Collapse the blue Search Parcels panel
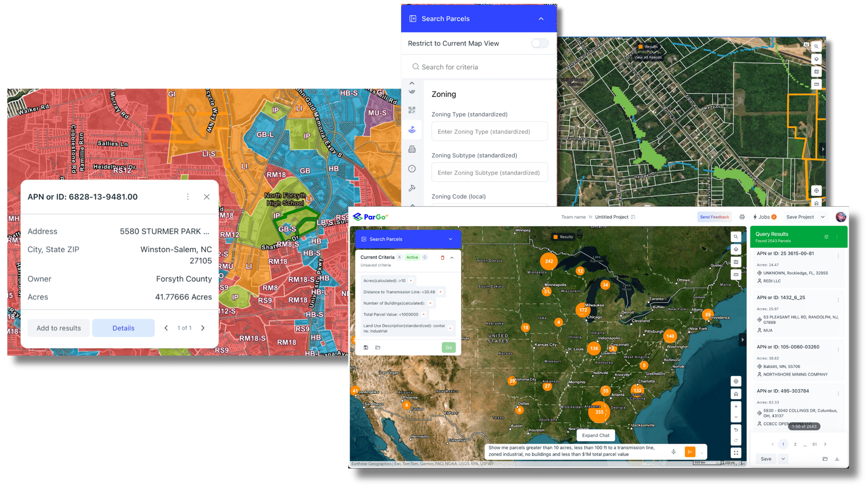 (541, 19)
